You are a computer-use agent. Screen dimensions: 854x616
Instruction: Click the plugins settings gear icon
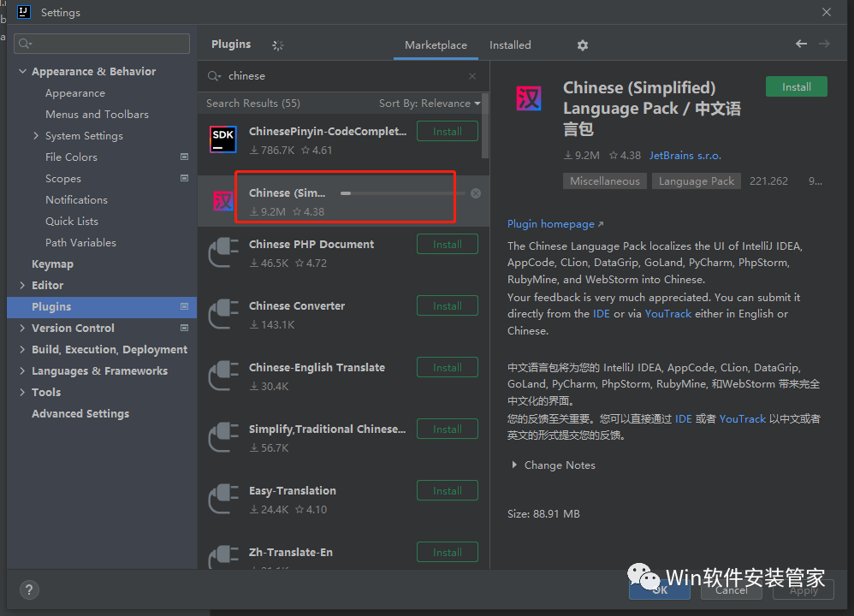coord(583,45)
